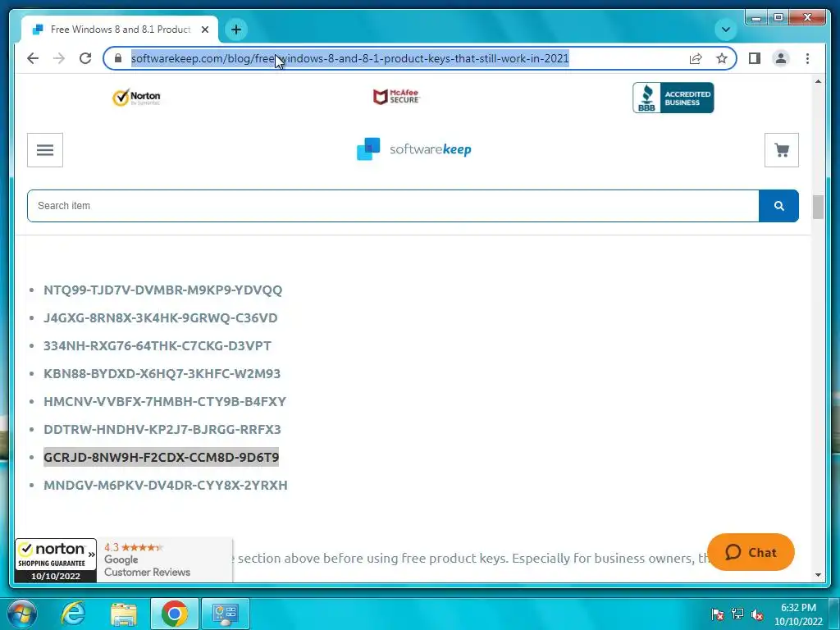Select key KBN88-BYDXD-X6HQ7-3KHFC-W2M93
The width and height of the screenshot is (840, 630).
pyautogui.click(x=162, y=373)
